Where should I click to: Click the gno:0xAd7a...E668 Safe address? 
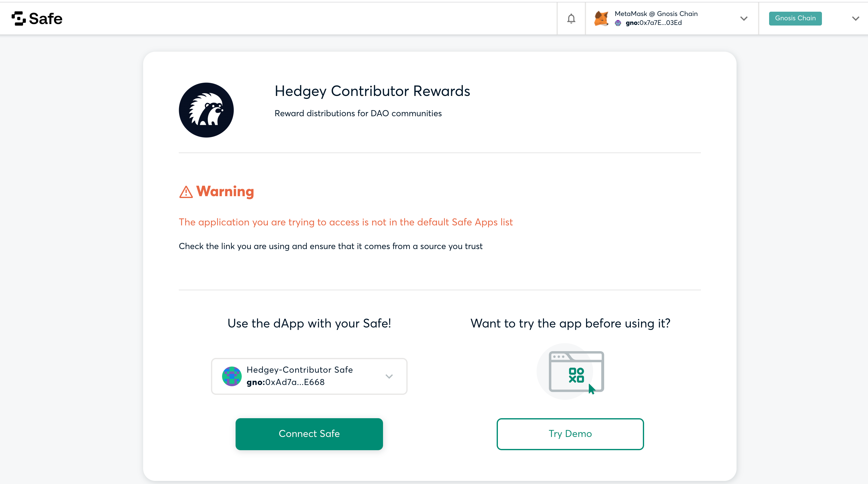(x=285, y=382)
